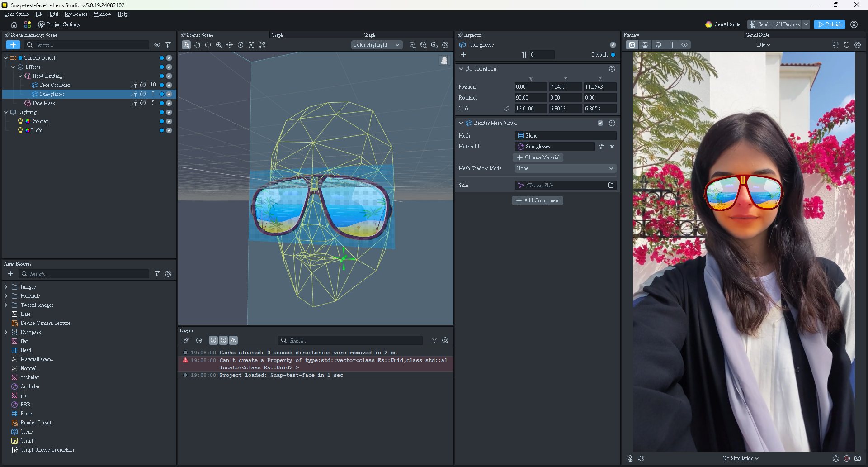Click the Scene panel settings gear
This screenshot has height=467, width=868.
pos(445,45)
